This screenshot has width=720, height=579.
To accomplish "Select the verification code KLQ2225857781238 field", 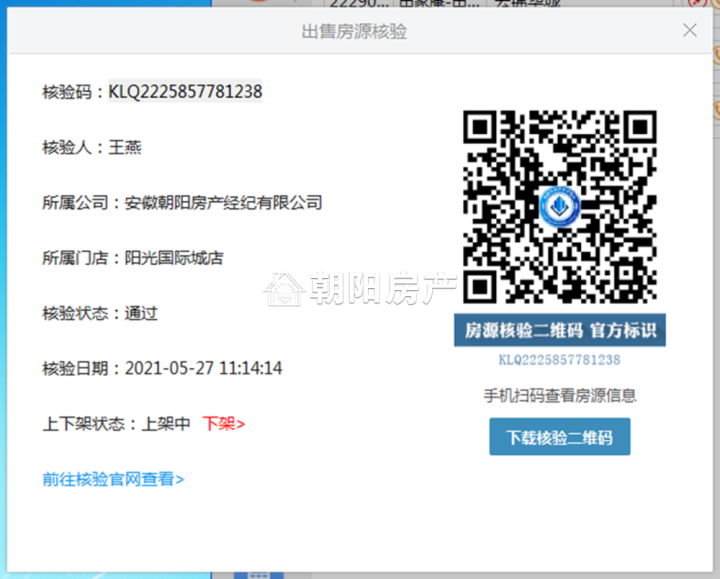I will (185, 91).
